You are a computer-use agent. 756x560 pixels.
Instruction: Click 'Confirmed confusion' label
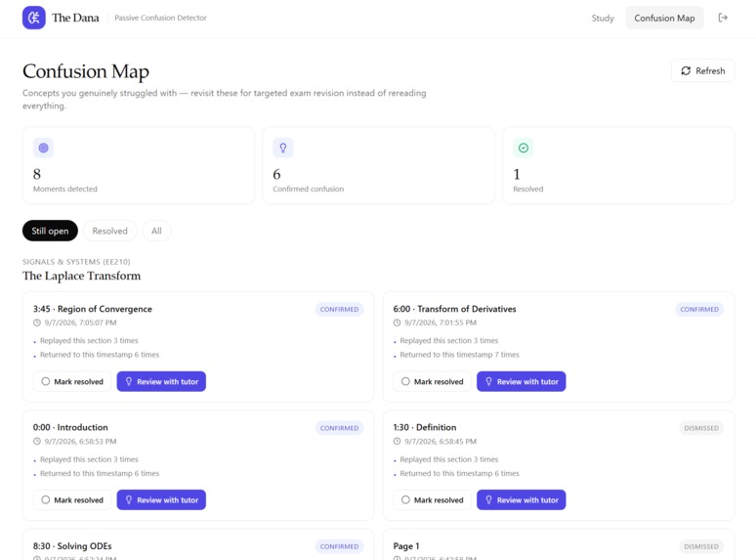pos(308,189)
